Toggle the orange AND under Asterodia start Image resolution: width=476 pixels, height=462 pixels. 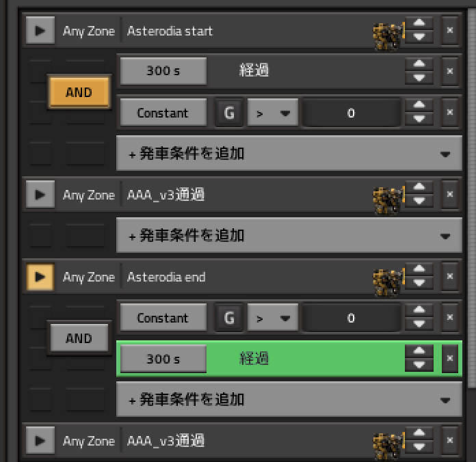[x=79, y=92]
